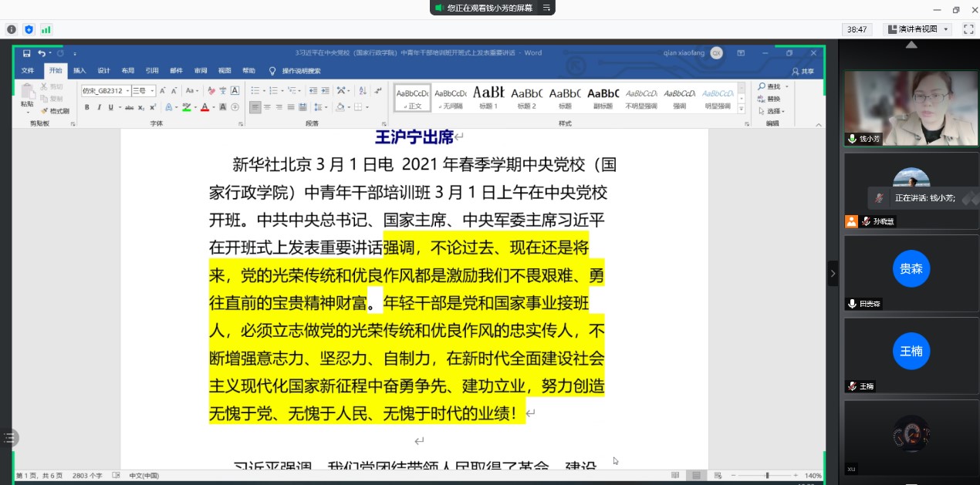Viewport: 980px width, 485px height.
Task: Click the bullet list icon
Action: 255,90
